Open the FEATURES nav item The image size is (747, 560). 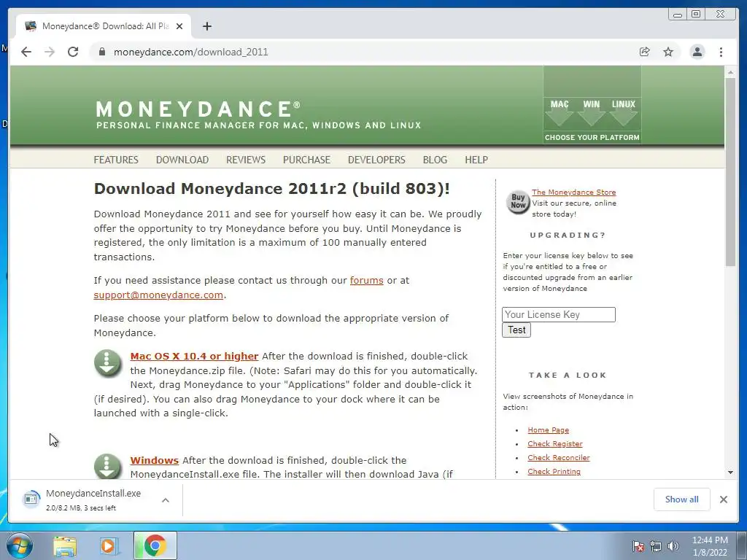(116, 160)
